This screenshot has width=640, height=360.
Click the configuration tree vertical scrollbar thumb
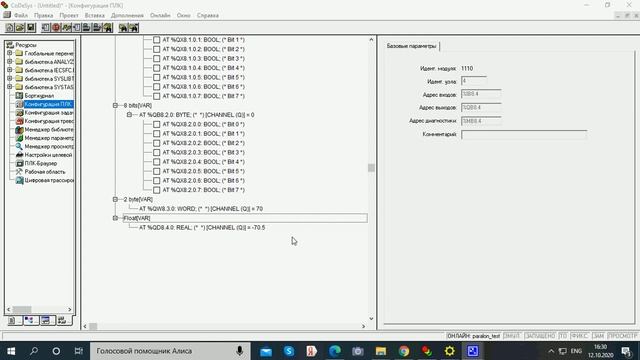click(371, 168)
